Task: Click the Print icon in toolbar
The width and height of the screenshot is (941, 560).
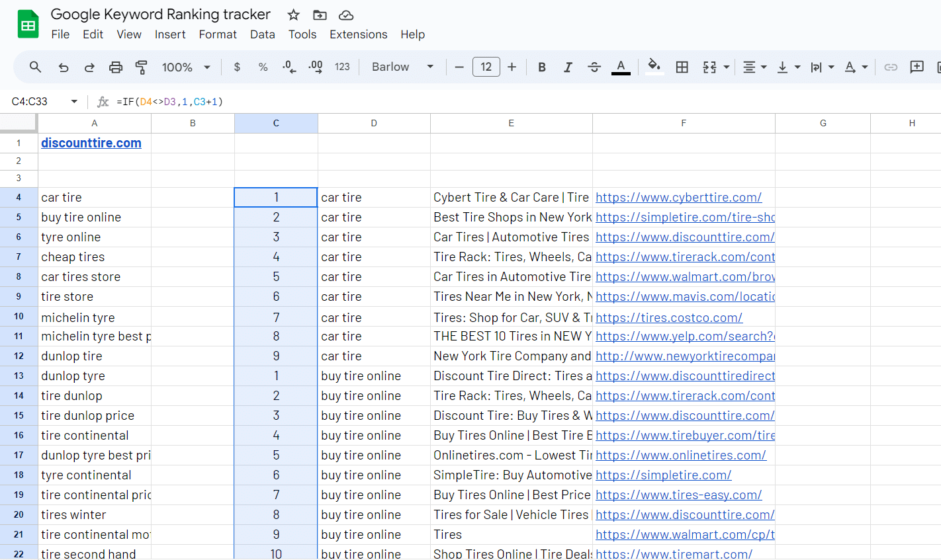Action: [116, 67]
